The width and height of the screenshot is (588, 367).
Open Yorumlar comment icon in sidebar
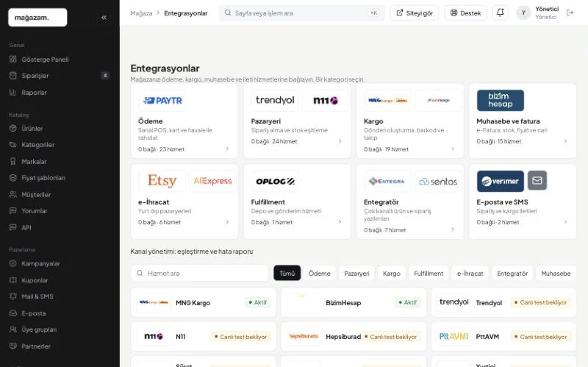coord(13,211)
